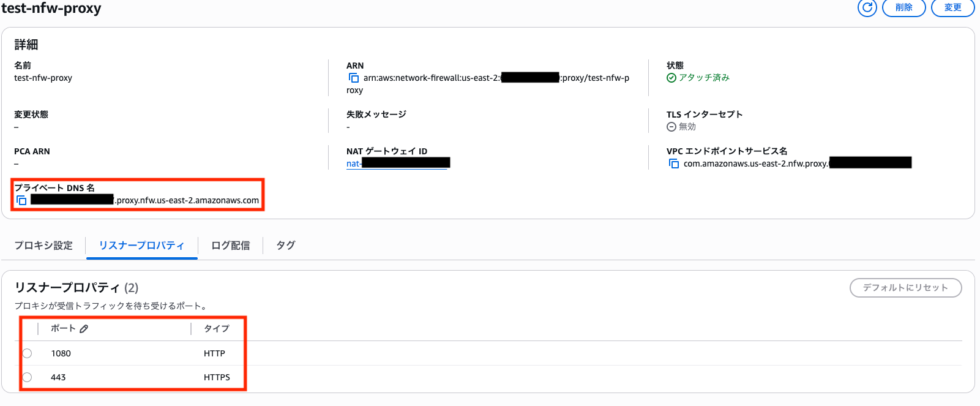This screenshot has width=980, height=406.
Task: Click the pencil edit icon beside ポート
Action: [84, 329]
